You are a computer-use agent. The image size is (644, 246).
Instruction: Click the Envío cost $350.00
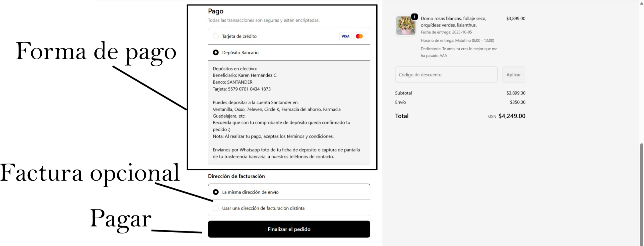coord(518,102)
